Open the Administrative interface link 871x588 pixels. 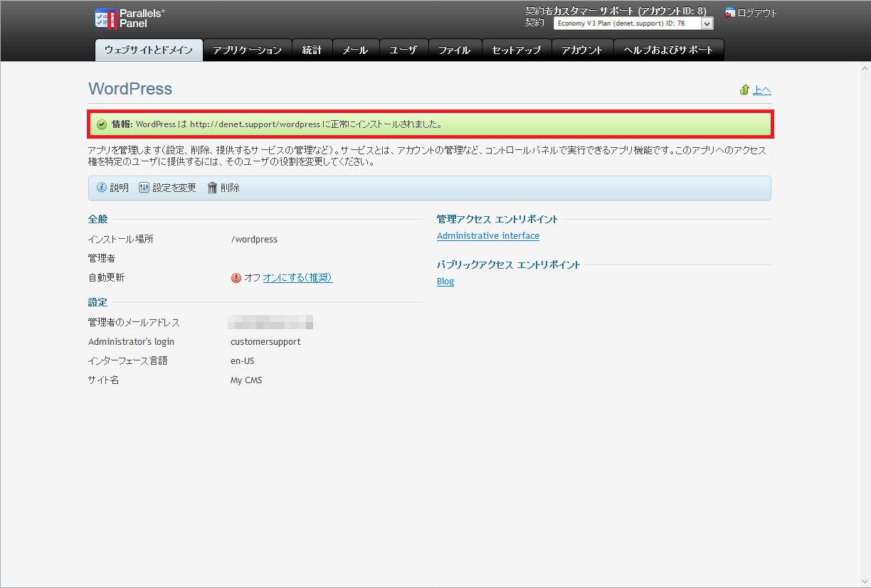pyautogui.click(x=488, y=236)
